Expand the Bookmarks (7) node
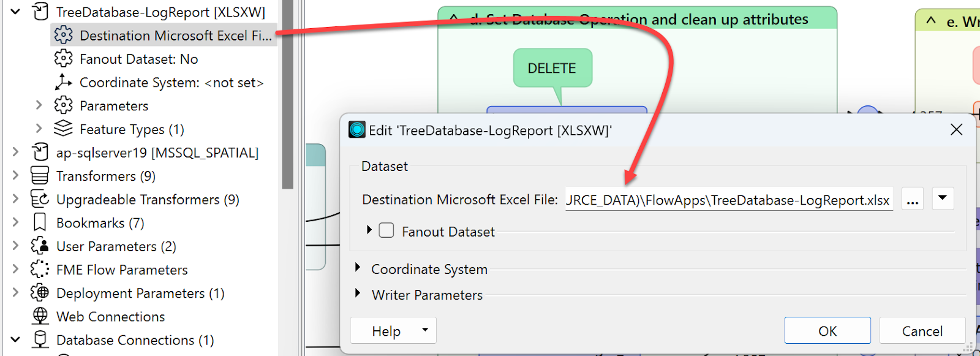 point(16,222)
